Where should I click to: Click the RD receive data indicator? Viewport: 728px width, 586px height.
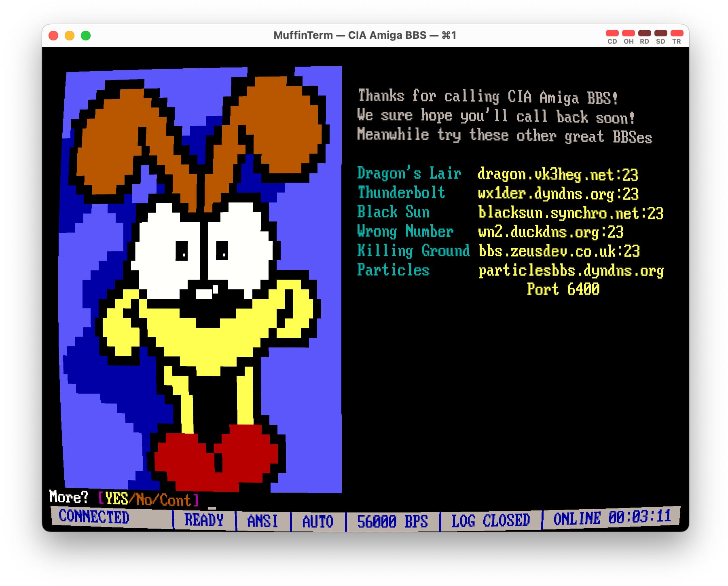coord(644,33)
